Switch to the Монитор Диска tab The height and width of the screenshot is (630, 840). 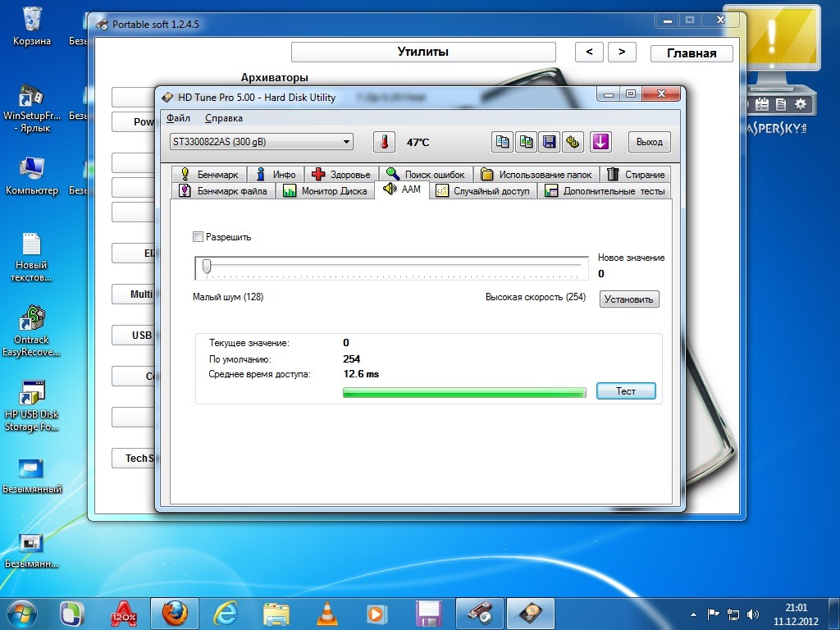click(x=325, y=190)
